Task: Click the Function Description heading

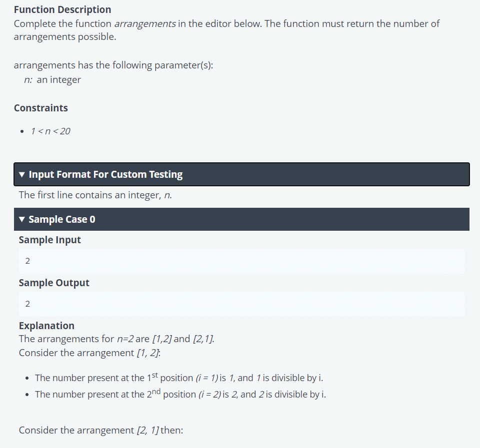Action: click(x=62, y=9)
